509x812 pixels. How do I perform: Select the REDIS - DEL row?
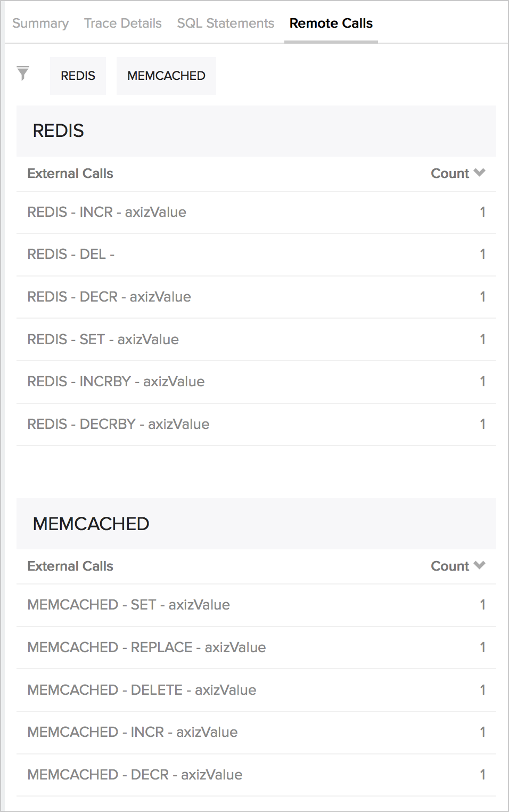pyautogui.click(x=256, y=255)
